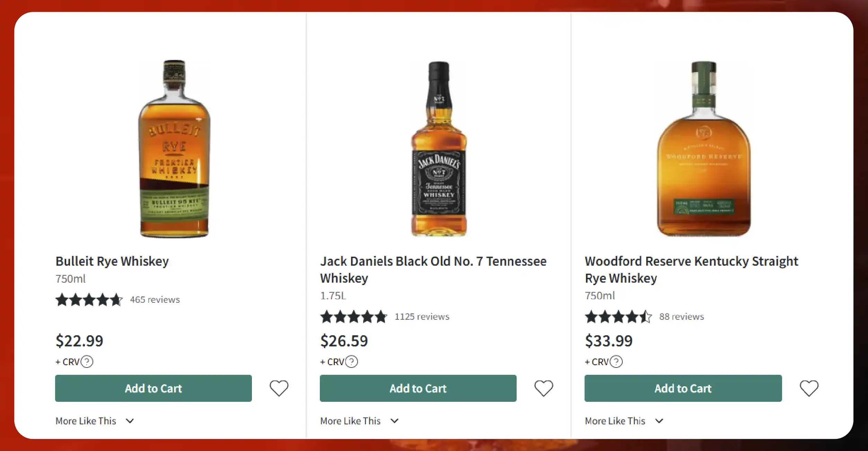Add Bulleit Rye Whiskey to cart
Image resolution: width=868 pixels, height=451 pixels.
pyautogui.click(x=153, y=388)
